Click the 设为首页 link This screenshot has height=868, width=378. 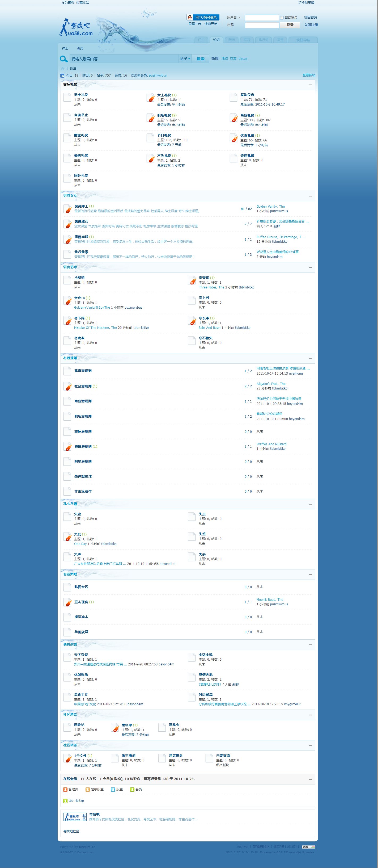tap(68, 3)
